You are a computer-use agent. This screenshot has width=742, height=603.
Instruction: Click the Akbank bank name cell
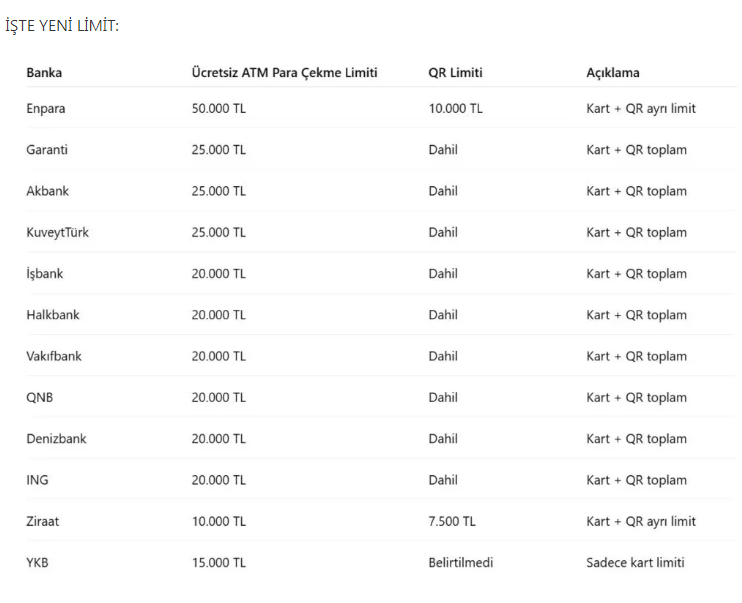[48, 191]
